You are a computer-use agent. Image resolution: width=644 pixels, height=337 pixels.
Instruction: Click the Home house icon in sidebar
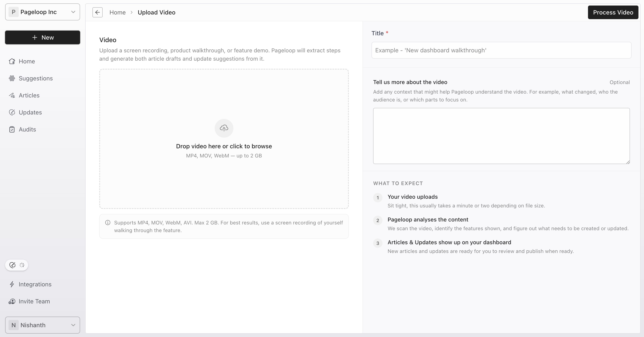pos(12,61)
